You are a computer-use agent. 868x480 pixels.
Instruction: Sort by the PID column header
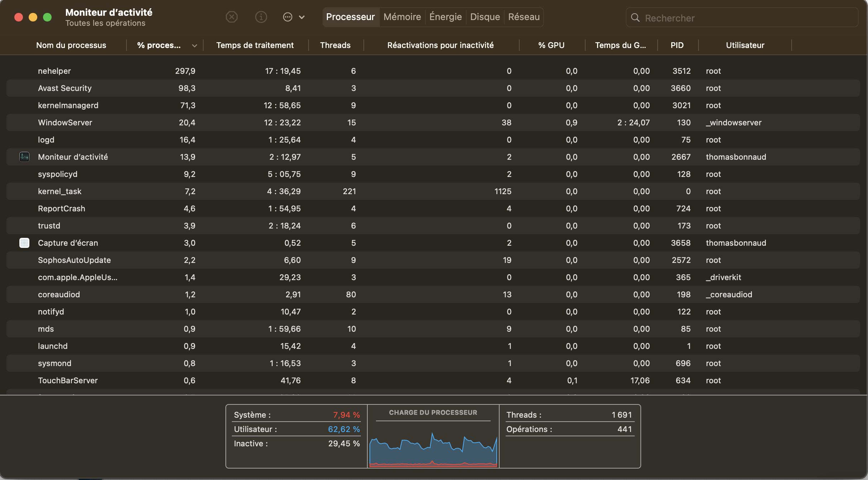coord(677,45)
